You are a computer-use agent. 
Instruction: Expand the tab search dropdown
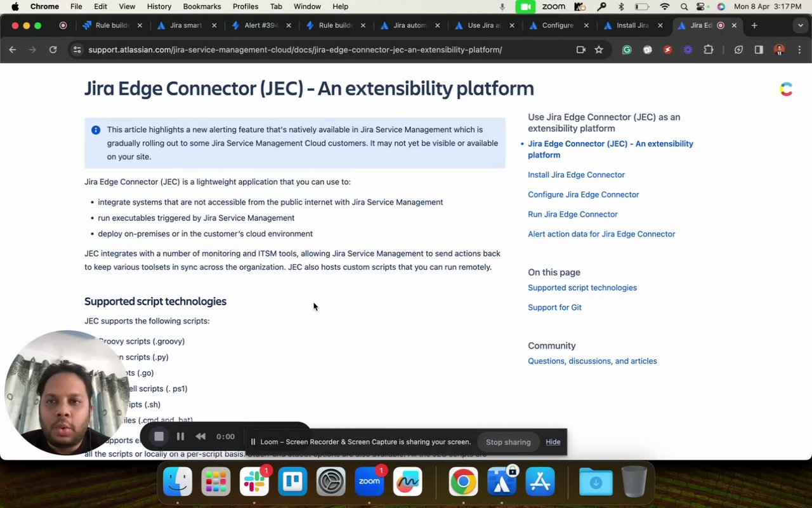pyautogui.click(x=801, y=25)
